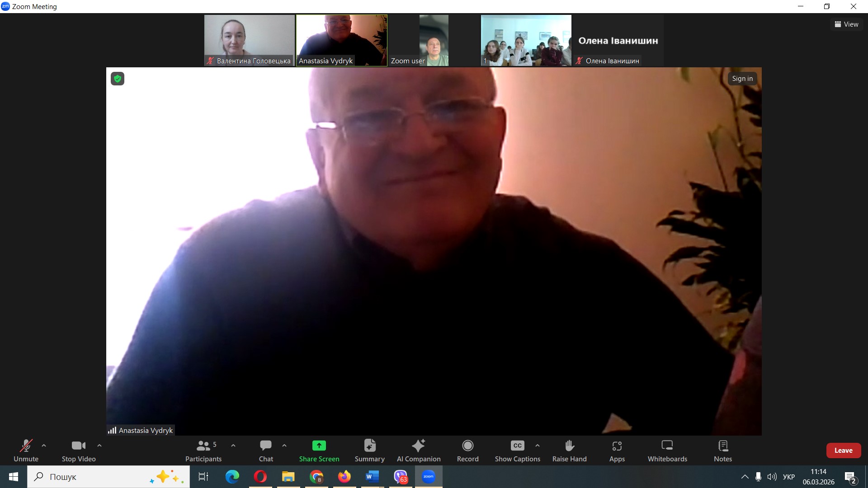This screenshot has height=488, width=868.
Task: Expand audio options arrow next to Unmute
Action: [x=44, y=446]
